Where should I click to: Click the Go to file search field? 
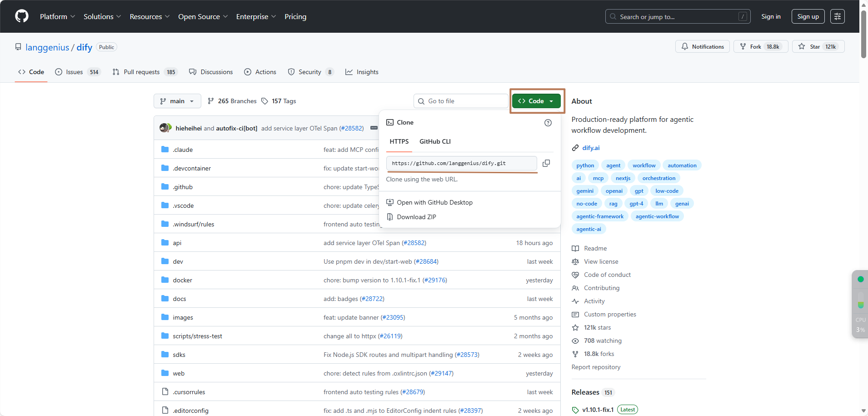click(461, 101)
